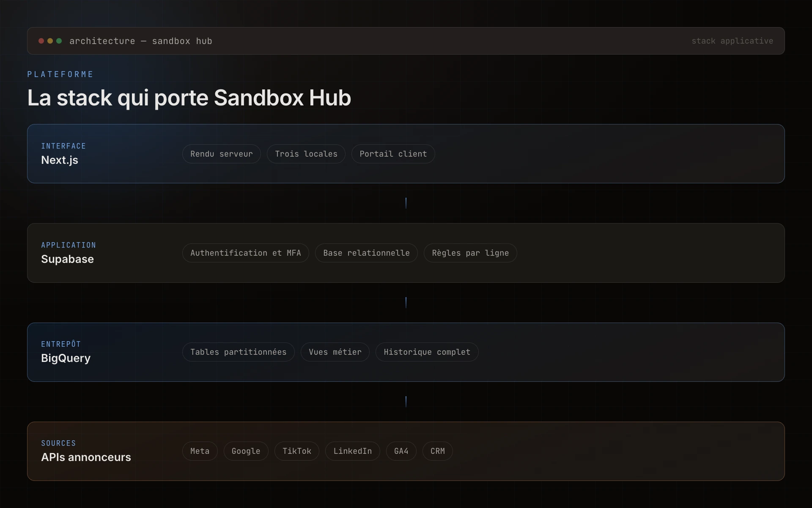Click the "Tables partitionnées" chip
812x508 pixels.
pos(239,352)
